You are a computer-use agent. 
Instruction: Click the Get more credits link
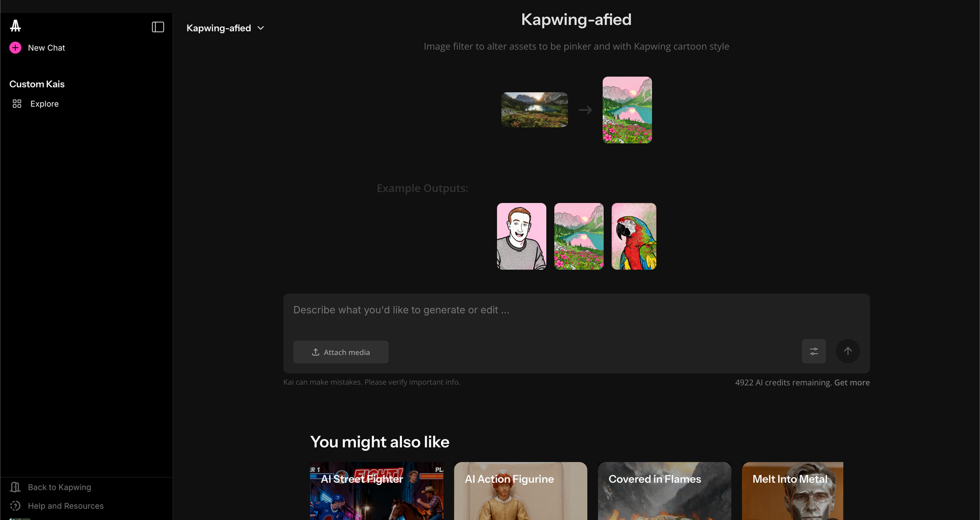tap(852, 383)
